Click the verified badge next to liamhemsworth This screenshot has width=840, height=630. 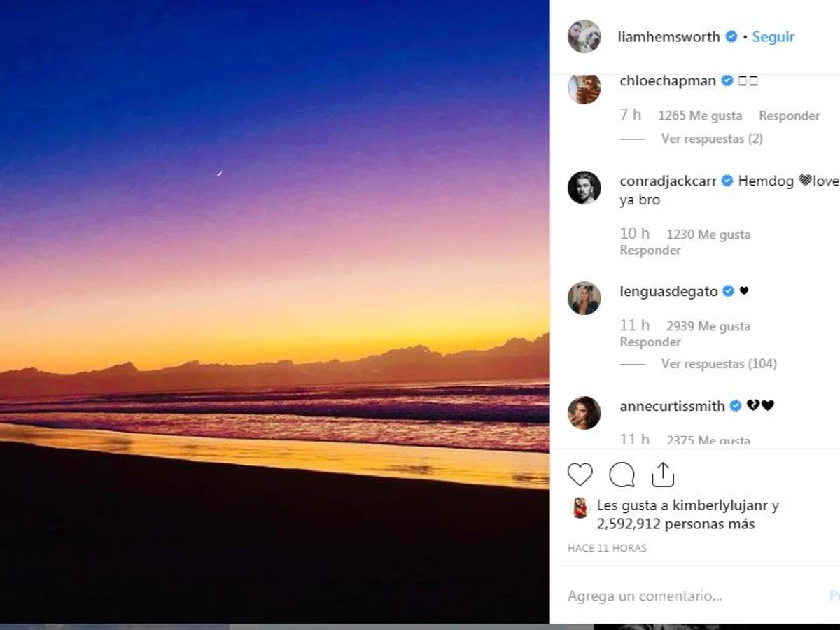click(x=733, y=36)
